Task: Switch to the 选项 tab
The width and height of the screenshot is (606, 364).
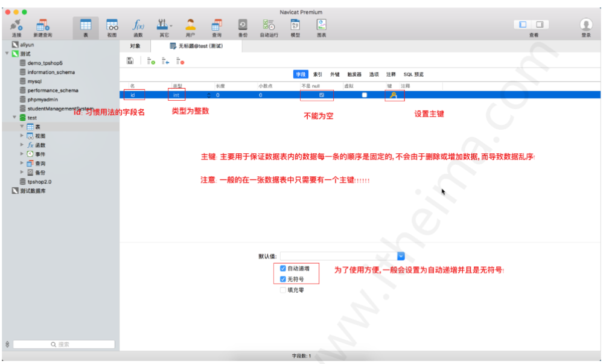Action: click(x=374, y=74)
